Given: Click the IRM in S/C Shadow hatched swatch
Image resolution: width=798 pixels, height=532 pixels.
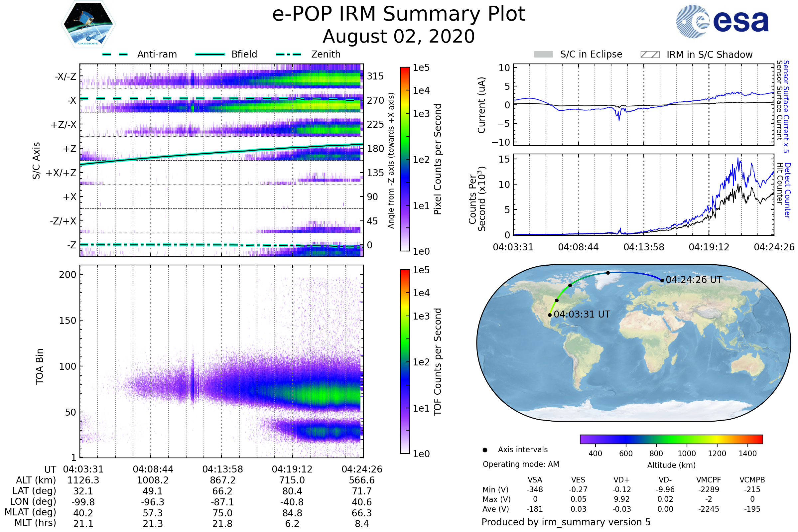Looking at the screenshot, I should (x=650, y=55).
